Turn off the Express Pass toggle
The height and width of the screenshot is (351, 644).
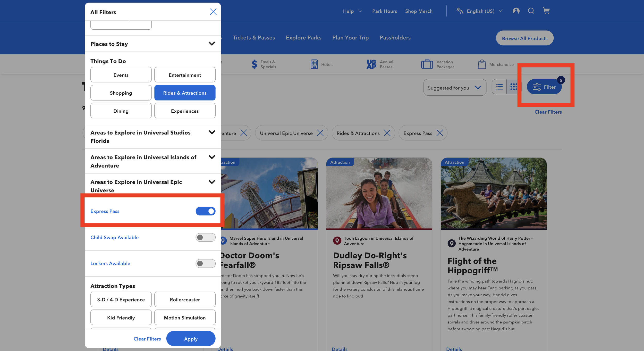pyautogui.click(x=205, y=211)
